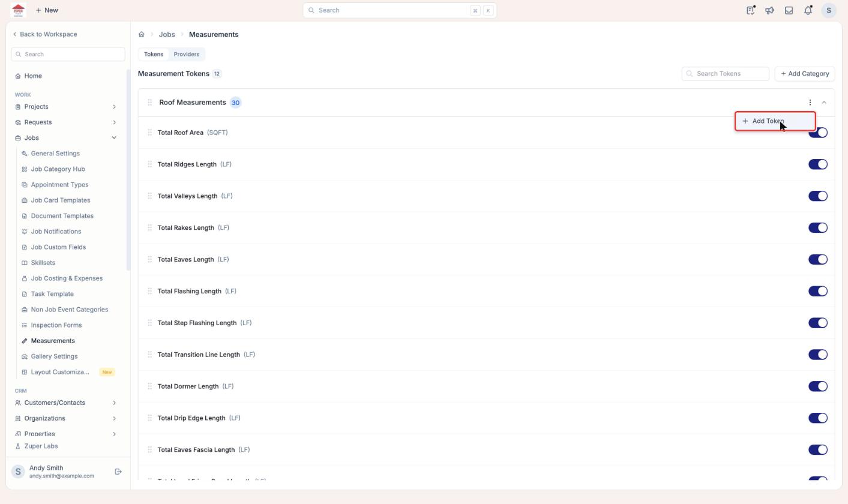Open Roof Measurements three-dot options menu

click(810, 103)
